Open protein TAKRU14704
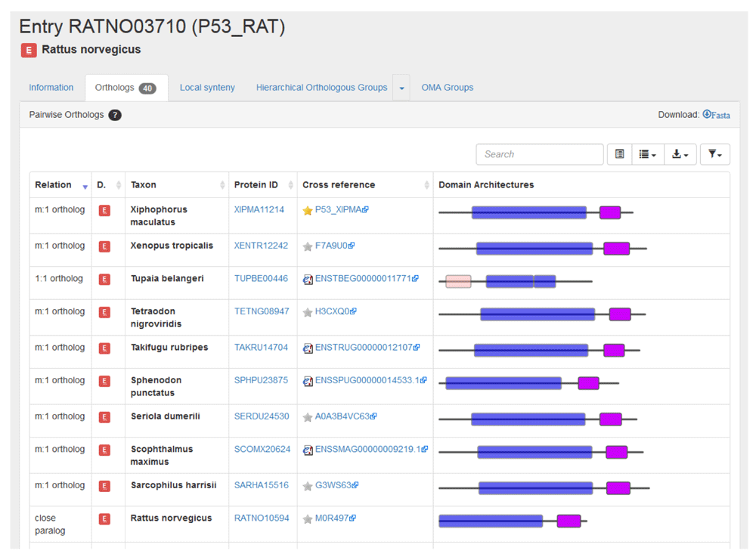This screenshot has height=557, width=756. point(261,348)
